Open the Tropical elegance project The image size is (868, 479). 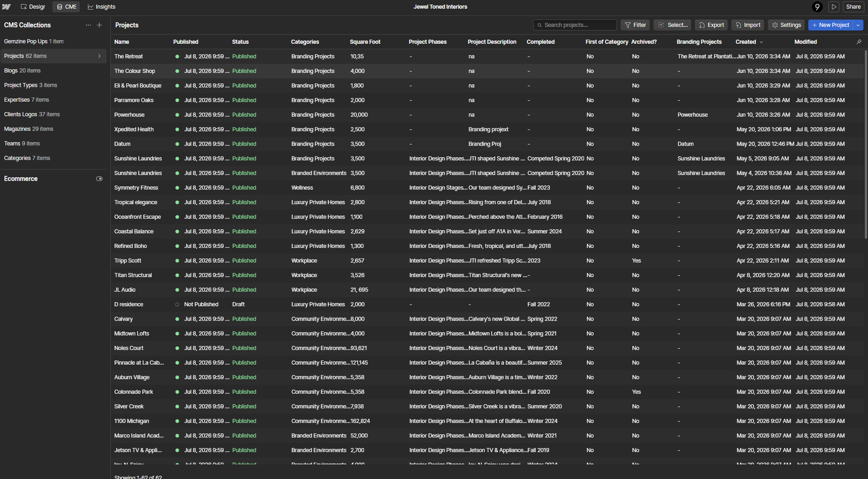pyautogui.click(x=136, y=202)
